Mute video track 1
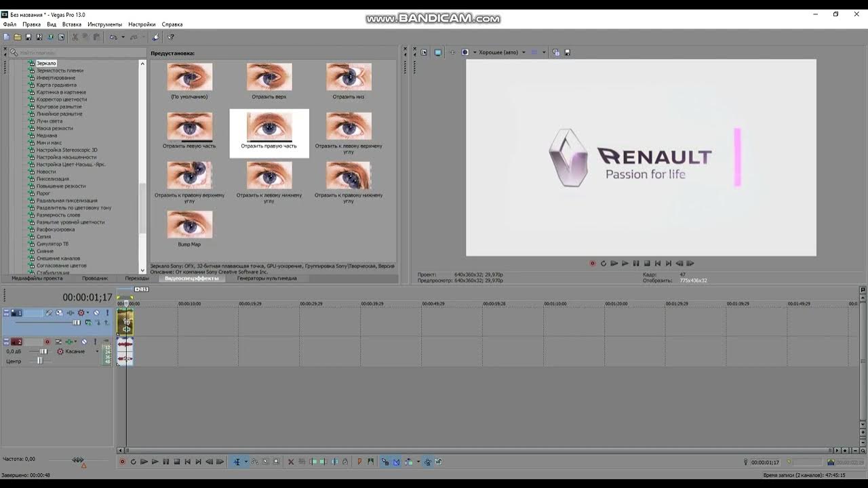The width and height of the screenshot is (868, 488). pos(96,312)
